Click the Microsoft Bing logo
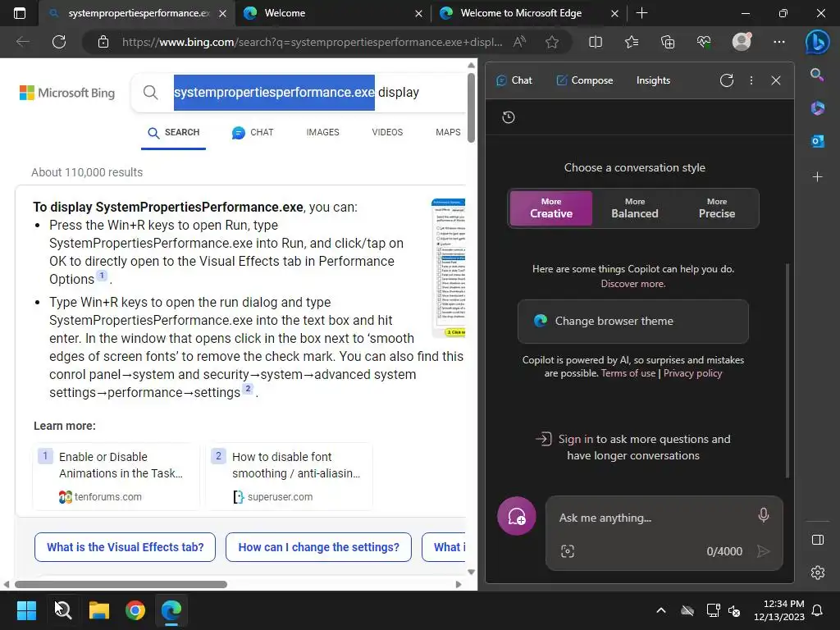The height and width of the screenshot is (630, 840). coord(67,93)
